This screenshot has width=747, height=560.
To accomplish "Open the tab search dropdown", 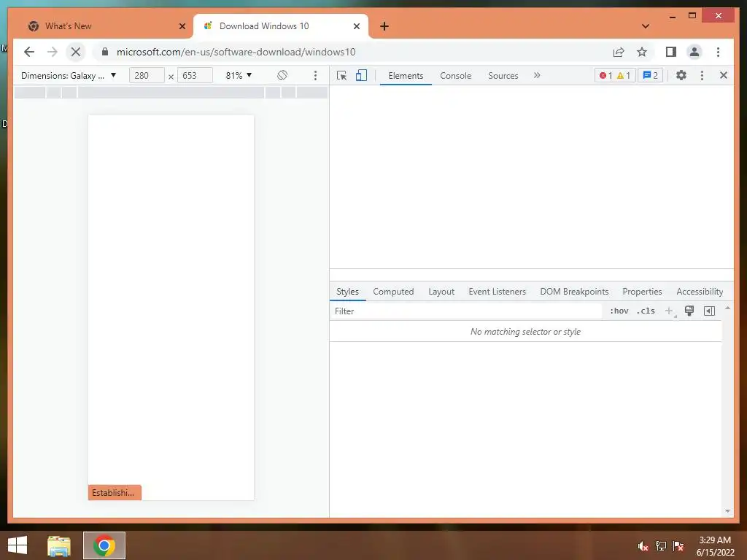I will 646,26.
